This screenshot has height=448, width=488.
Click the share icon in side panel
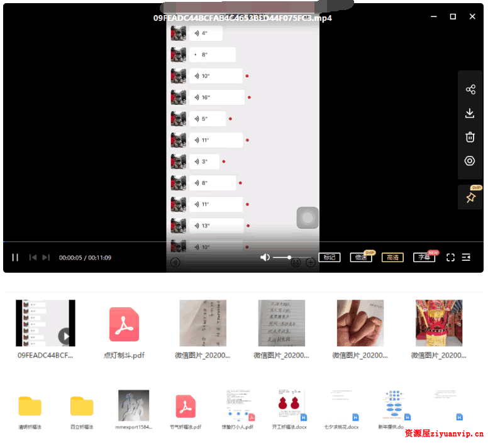point(470,90)
